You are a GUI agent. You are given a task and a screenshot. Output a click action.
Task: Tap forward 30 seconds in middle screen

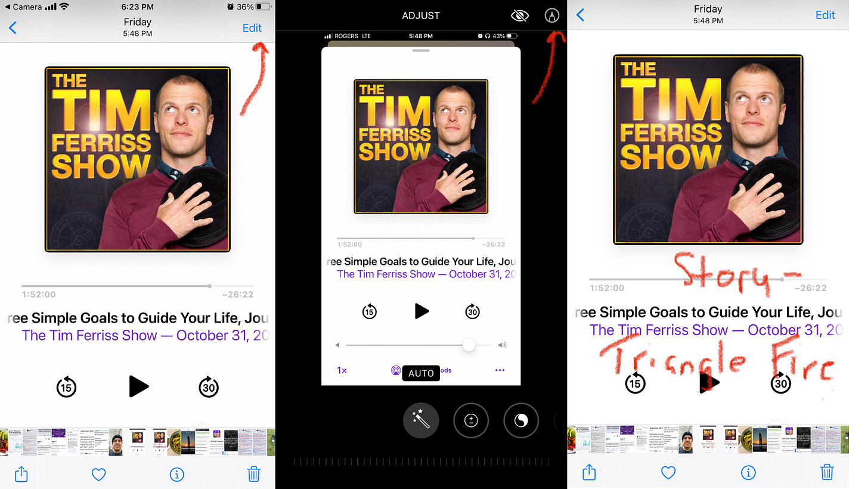(x=473, y=311)
